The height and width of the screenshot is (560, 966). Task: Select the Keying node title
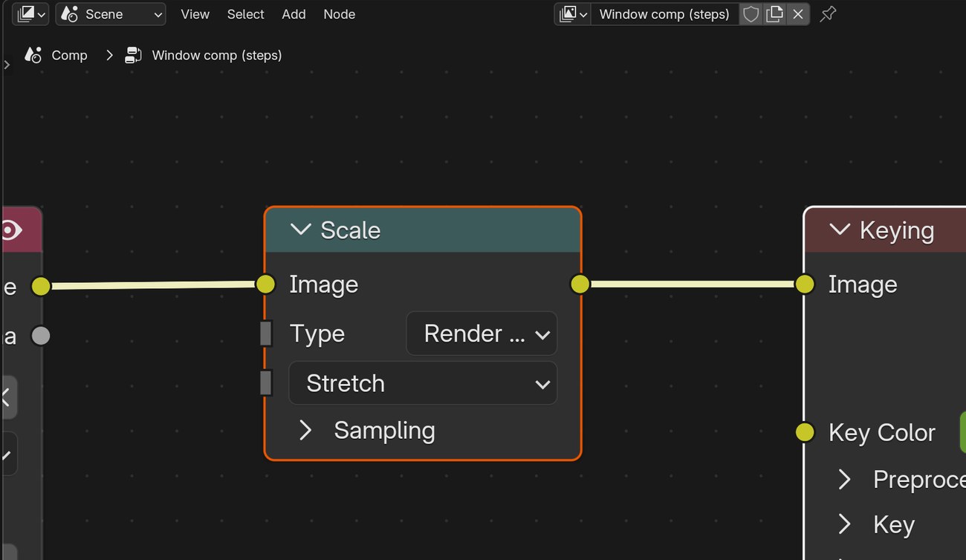(897, 230)
